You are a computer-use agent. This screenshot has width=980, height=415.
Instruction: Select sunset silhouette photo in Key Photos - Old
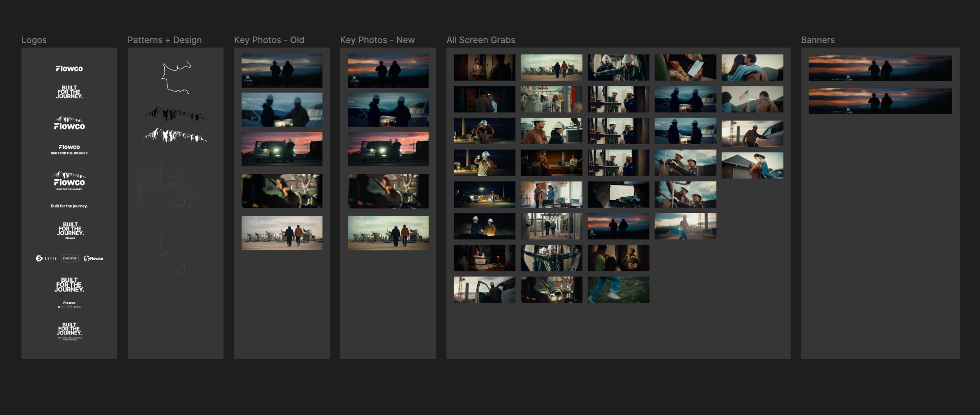tap(282, 70)
